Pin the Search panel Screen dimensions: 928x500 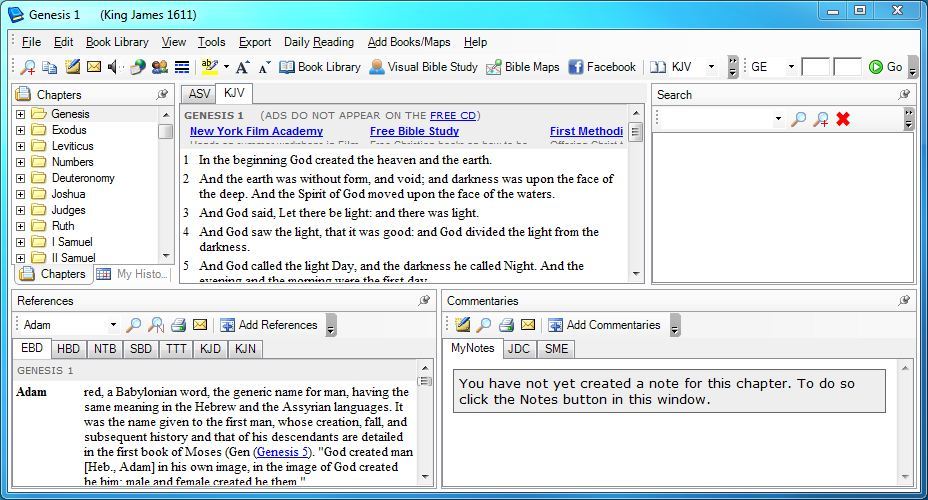pos(904,94)
